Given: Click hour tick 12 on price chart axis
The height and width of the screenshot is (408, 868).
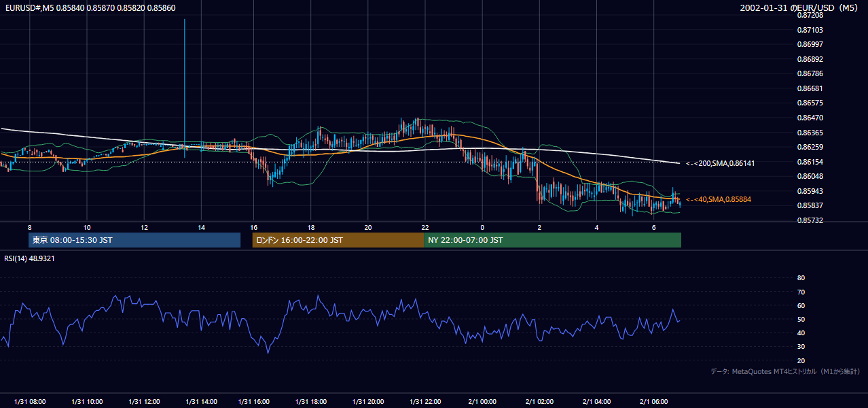Looking at the screenshot, I should pos(144,227).
